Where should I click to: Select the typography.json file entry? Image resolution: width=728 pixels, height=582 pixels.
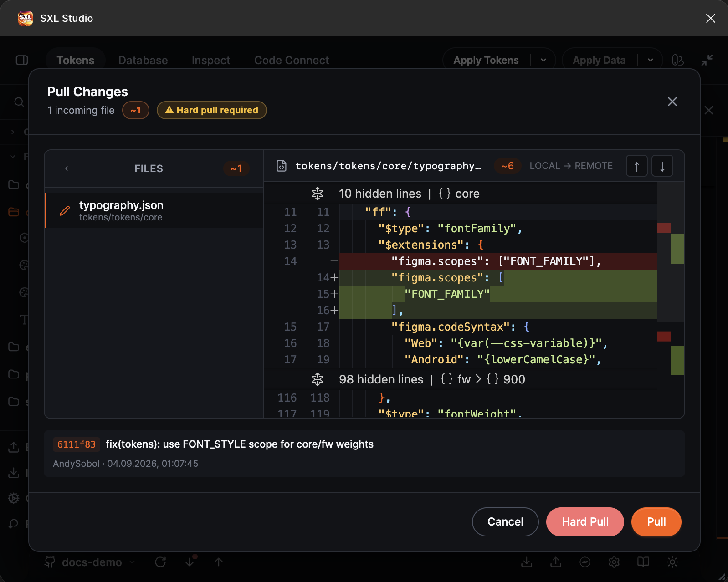coord(154,210)
